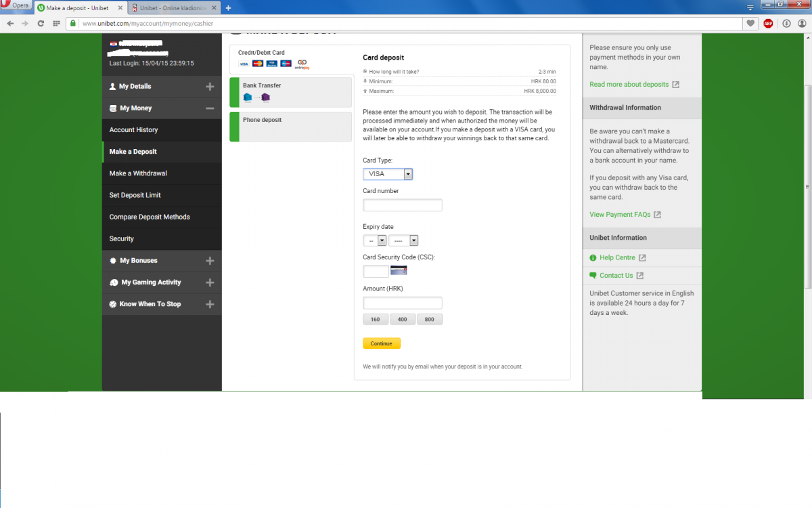The height and width of the screenshot is (508, 812).
Task: Expand the My Bonuses section
Action: (162, 261)
